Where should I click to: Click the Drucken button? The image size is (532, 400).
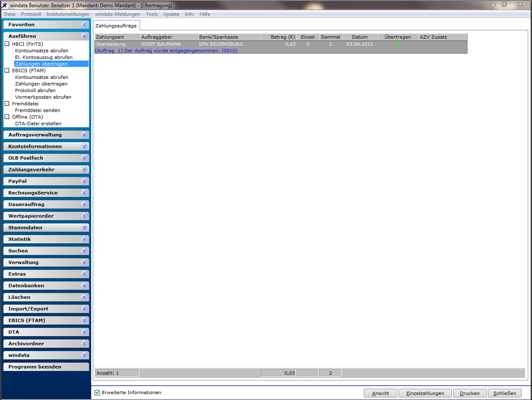(x=470, y=393)
